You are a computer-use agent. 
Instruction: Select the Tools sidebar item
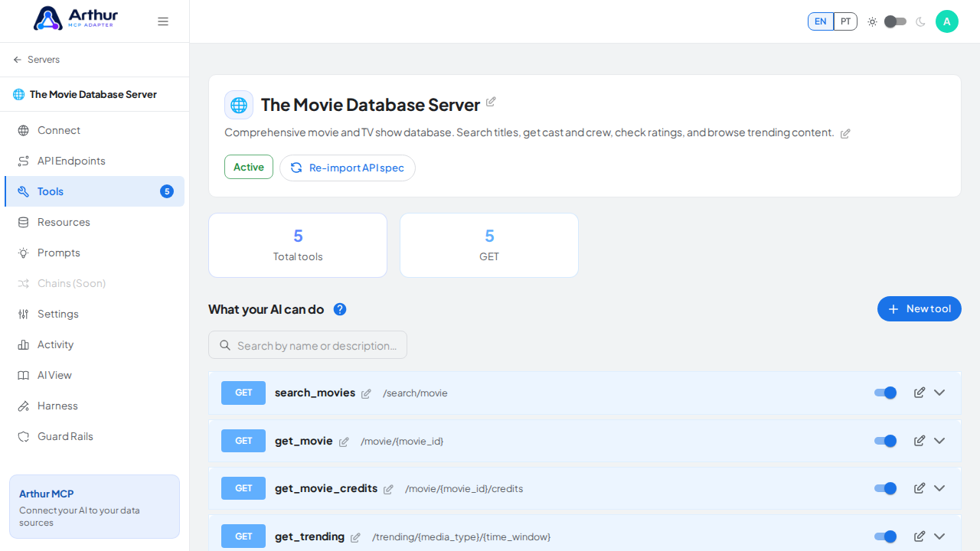[x=94, y=191]
